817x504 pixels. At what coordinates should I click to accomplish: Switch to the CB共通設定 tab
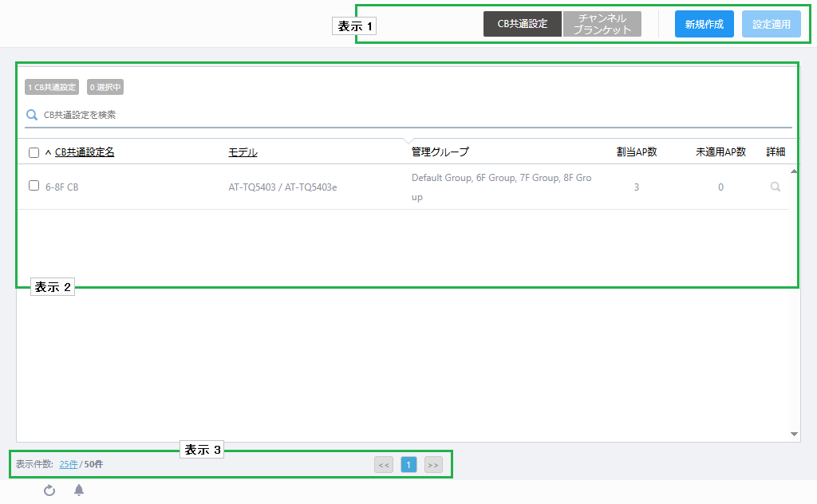(x=523, y=24)
